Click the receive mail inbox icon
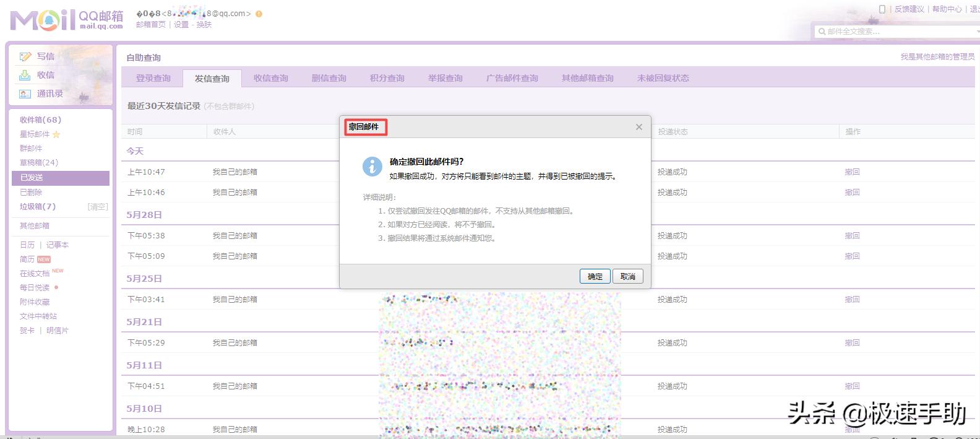 point(25,75)
